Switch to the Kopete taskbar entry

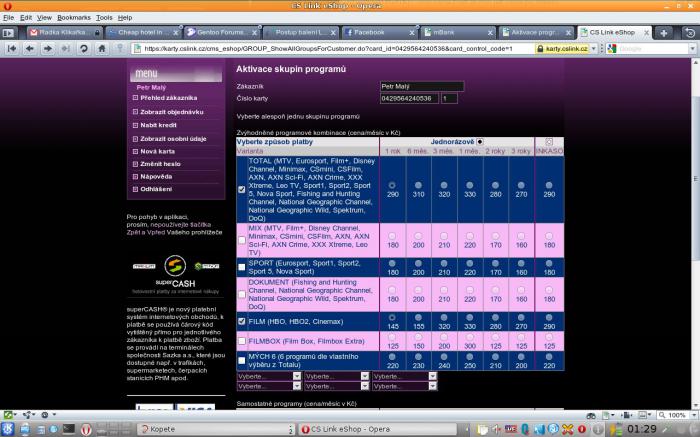[216, 429]
